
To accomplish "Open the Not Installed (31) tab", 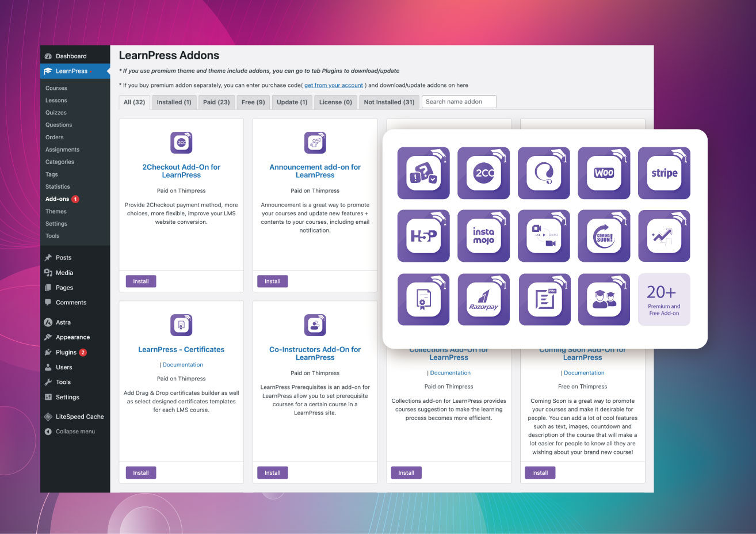I will point(389,101).
